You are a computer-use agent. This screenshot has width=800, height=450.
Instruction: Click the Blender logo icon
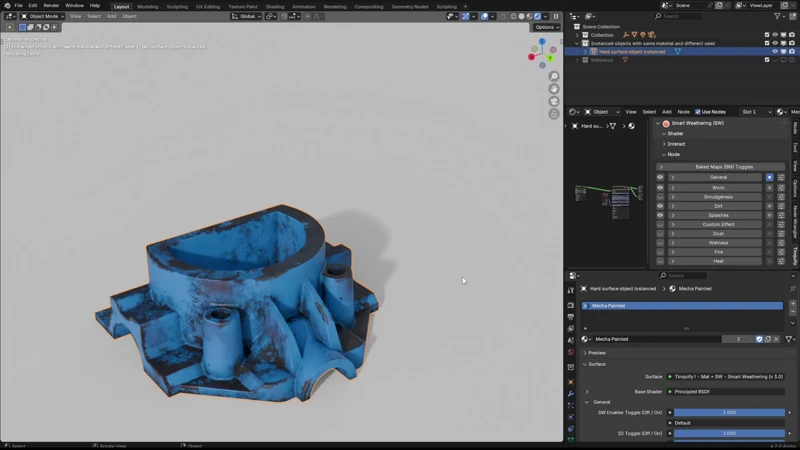click(x=7, y=6)
